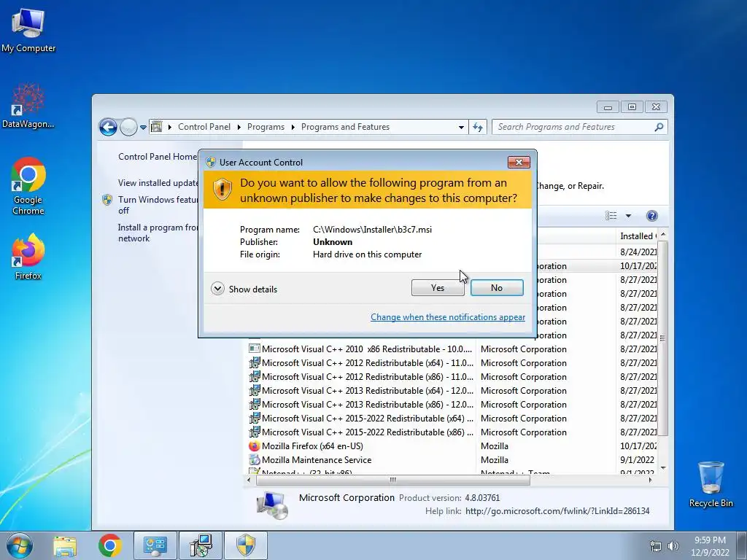This screenshot has width=747, height=560.
Task: Expand Show details in the UAC dialog
Action: (244, 289)
